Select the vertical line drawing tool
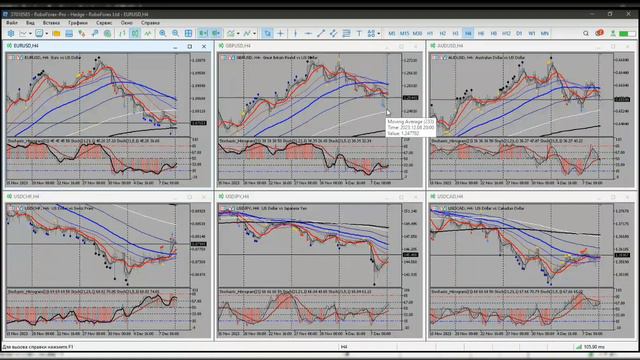Screen dimensions: 640x360 (295, 33)
